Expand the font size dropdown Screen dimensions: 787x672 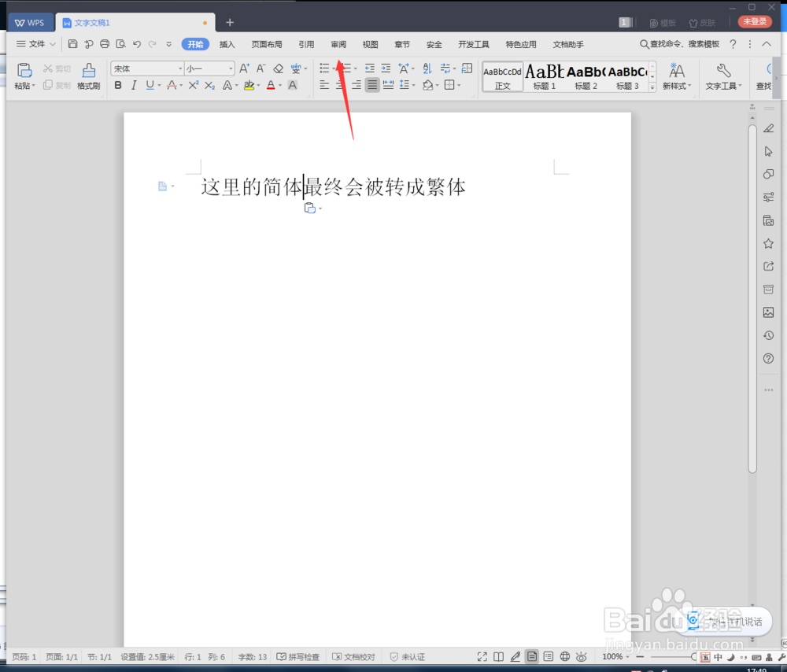(x=228, y=68)
